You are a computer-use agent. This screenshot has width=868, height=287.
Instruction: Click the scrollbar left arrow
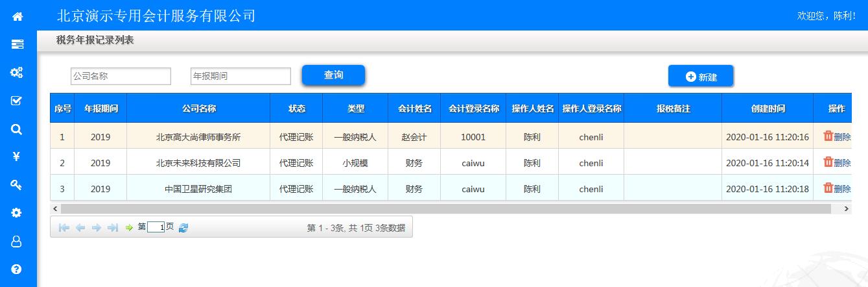[55, 208]
